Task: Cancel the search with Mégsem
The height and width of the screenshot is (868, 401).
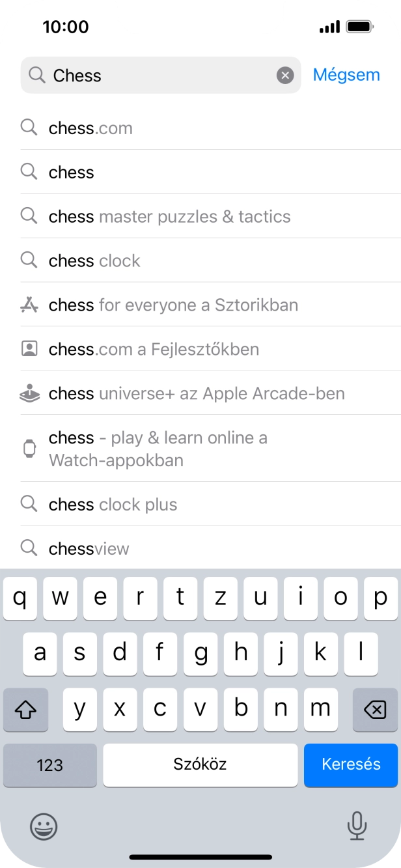Action: (x=346, y=74)
